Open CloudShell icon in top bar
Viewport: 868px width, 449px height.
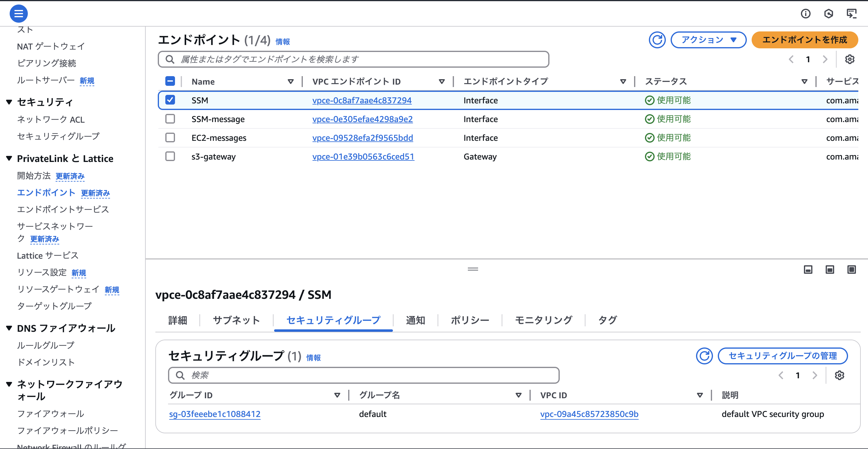tap(851, 14)
